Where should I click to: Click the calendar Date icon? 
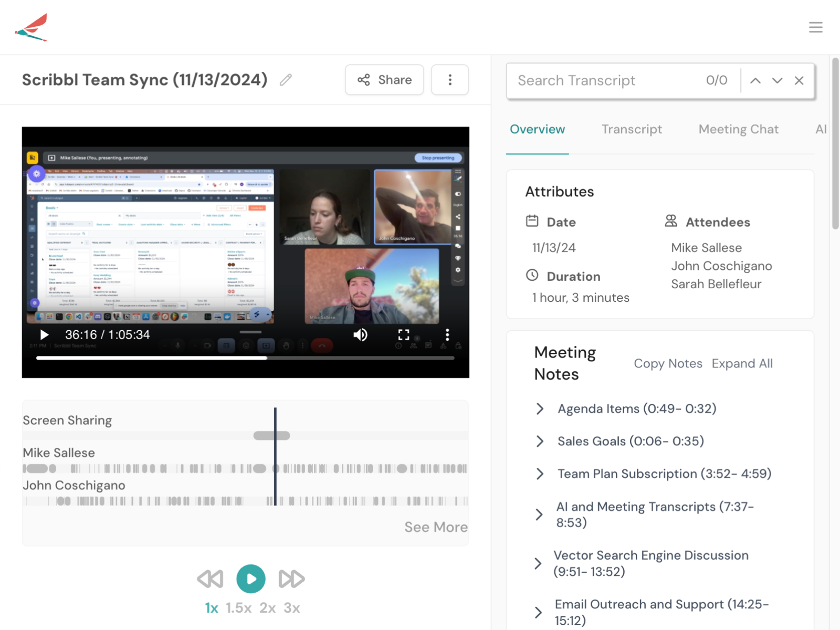point(532,221)
